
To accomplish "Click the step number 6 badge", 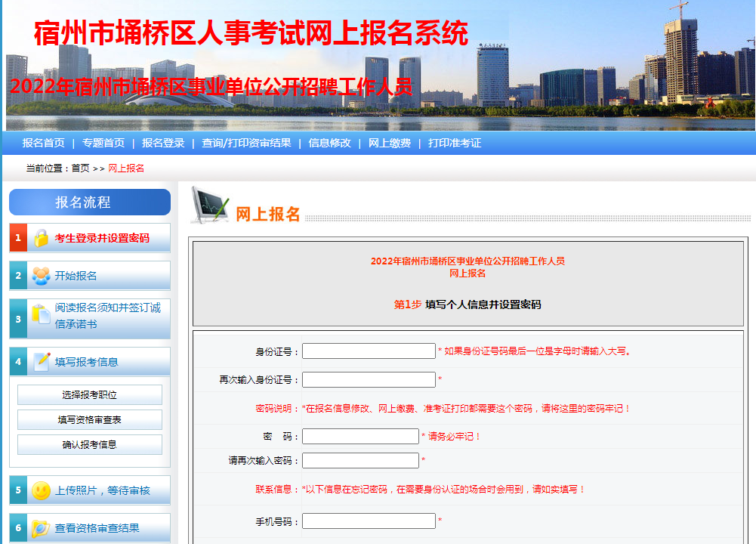I will click(x=18, y=528).
